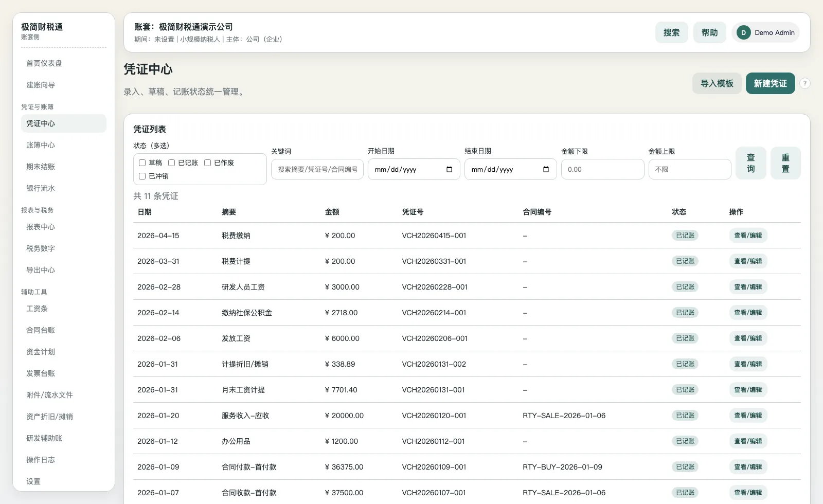Image resolution: width=823 pixels, height=504 pixels.
Task: Click the 导入模板 button
Action: tap(717, 83)
